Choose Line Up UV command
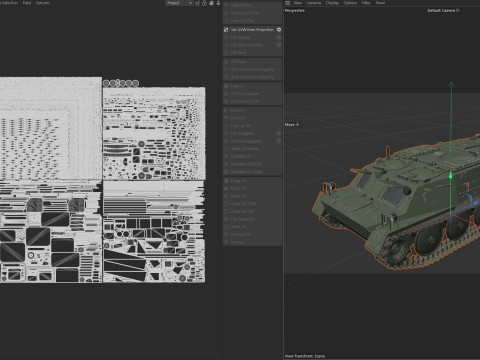480x360 pixels. pos(252,126)
